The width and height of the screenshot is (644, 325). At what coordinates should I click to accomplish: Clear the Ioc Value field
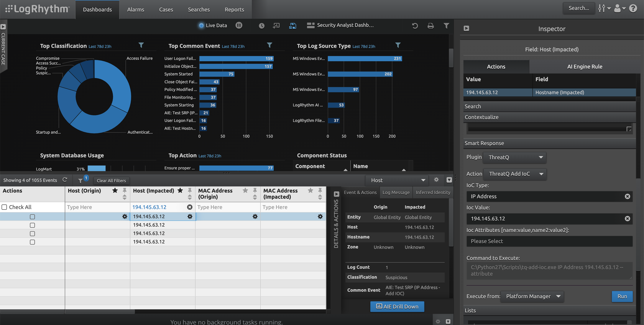pyautogui.click(x=627, y=219)
